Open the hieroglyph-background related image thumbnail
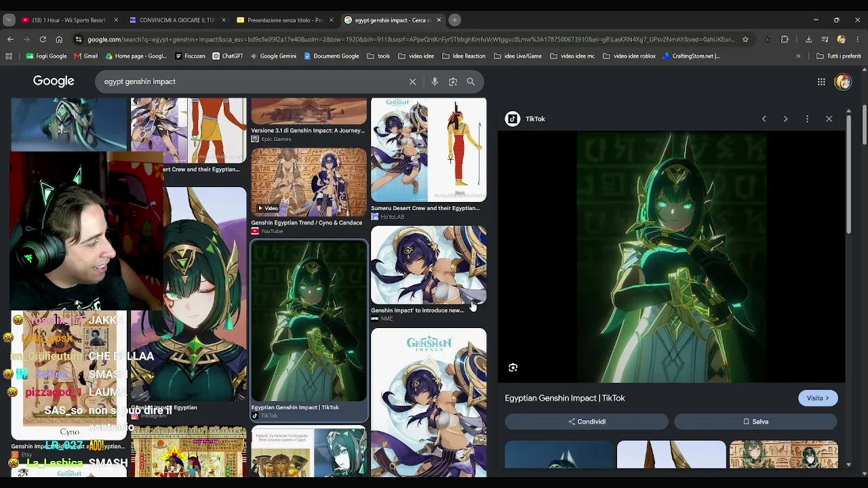This screenshot has width=868, height=488. [784, 455]
